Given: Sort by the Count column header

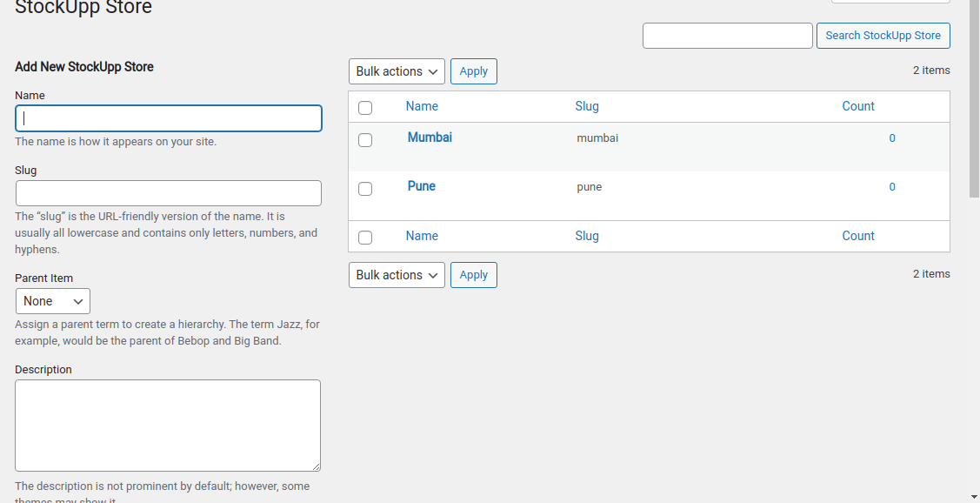Looking at the screenshot, I should (x=858, y=106).
